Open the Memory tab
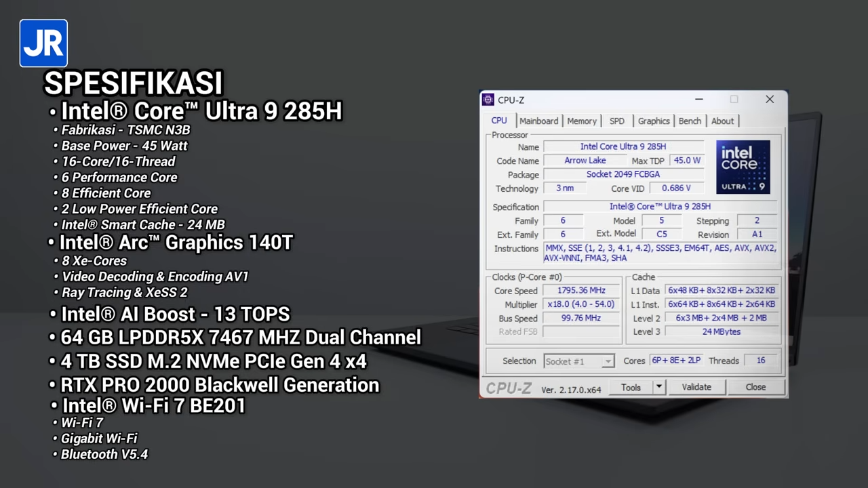The image size is (868, 488). click(x=582, y=121)
